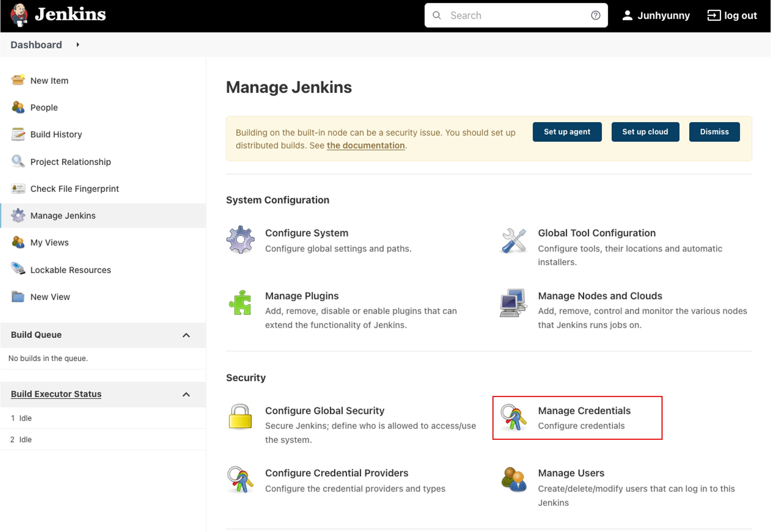This screenshot has width=771, height=532.
Task: Go to Build History in sidebar
Action: click(x=56, y=134)
